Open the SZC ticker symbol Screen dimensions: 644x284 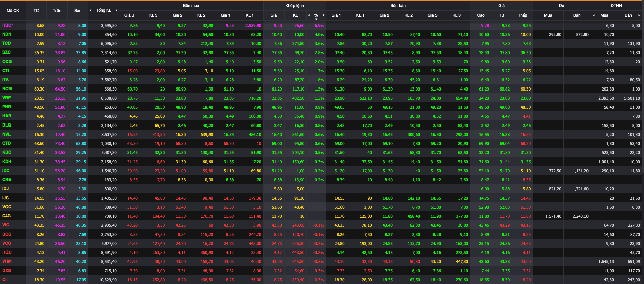click(x=6, y=52)
